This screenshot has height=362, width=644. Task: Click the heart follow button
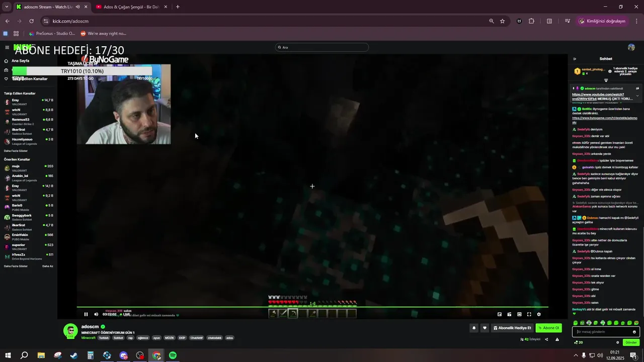pos(485,328)
